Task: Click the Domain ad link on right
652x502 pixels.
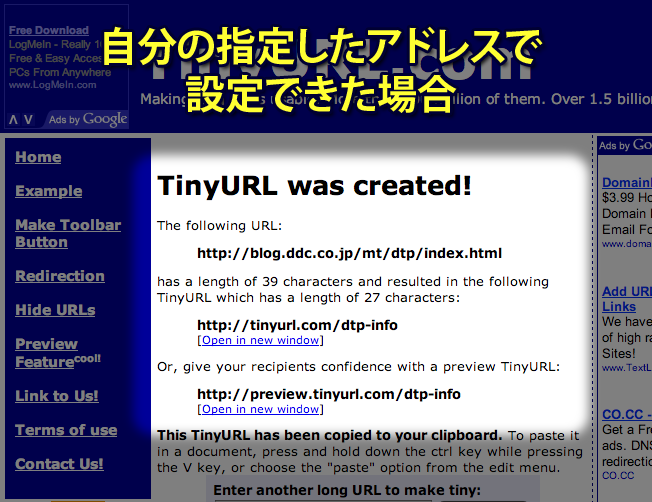Action: 626,183
